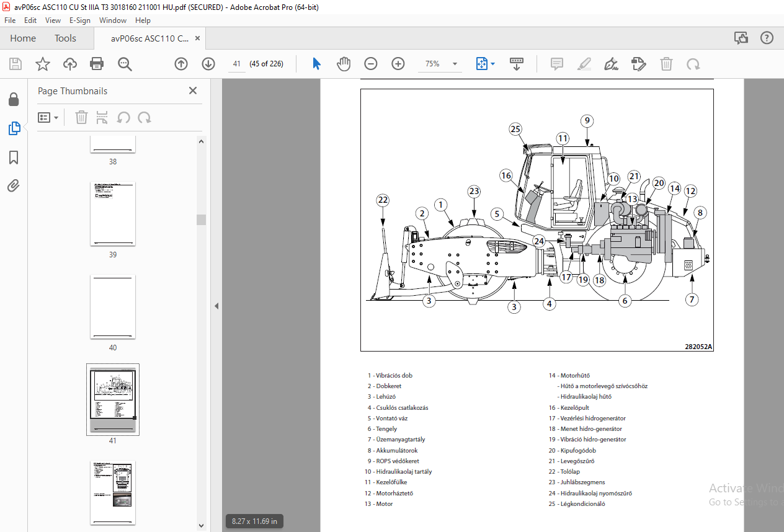The image size is (784, 532).
Task: Toggle the Page Thumbnails sidebar icon
Action: 14,128
